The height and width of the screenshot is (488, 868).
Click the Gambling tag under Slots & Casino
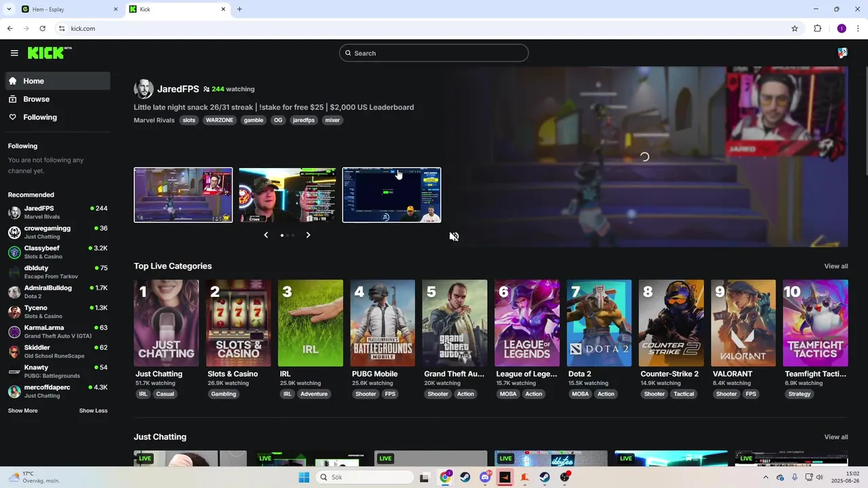click(224, 394)
